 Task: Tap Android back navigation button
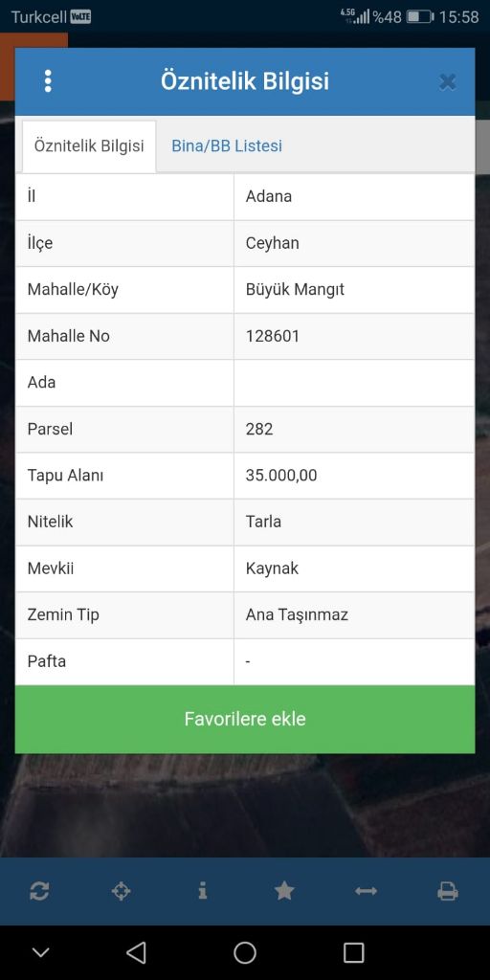(x=136, y=952)
